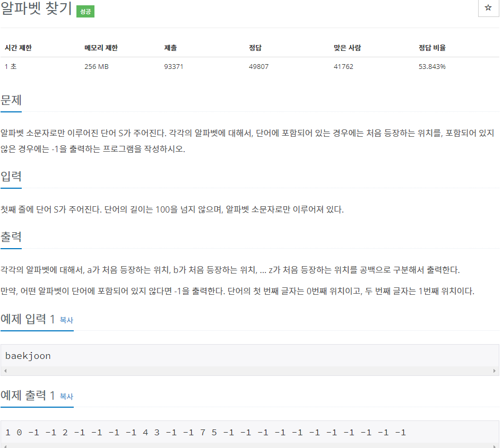Click the submission count 93371
Screen dimensions: 502x448
pyautogui.click(x=174, y=66)
